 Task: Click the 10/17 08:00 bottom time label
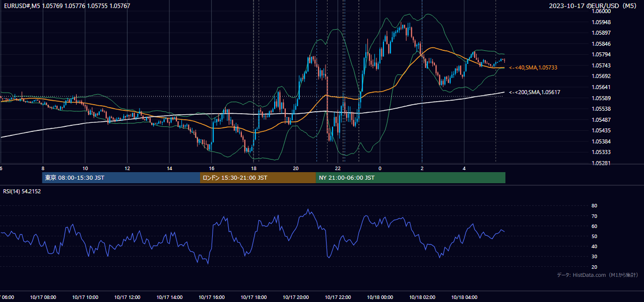pyautogui.click(x=43, y=297)
